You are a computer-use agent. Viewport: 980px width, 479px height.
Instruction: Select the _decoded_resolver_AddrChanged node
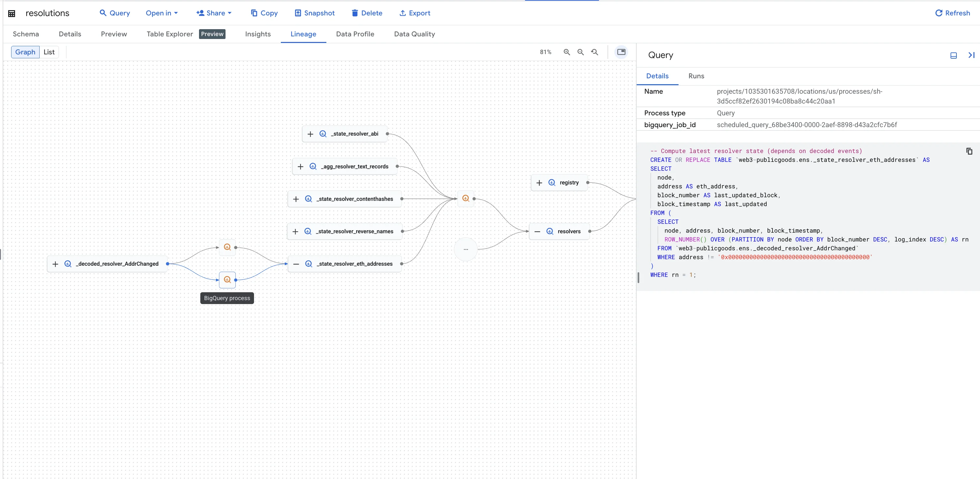117,263
